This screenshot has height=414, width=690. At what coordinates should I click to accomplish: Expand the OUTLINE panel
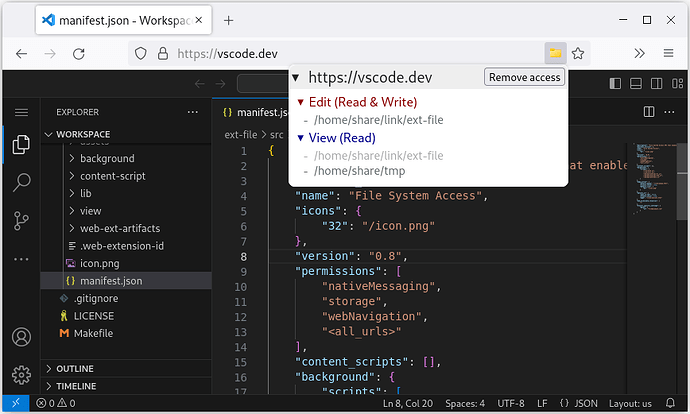click(74, 368)
